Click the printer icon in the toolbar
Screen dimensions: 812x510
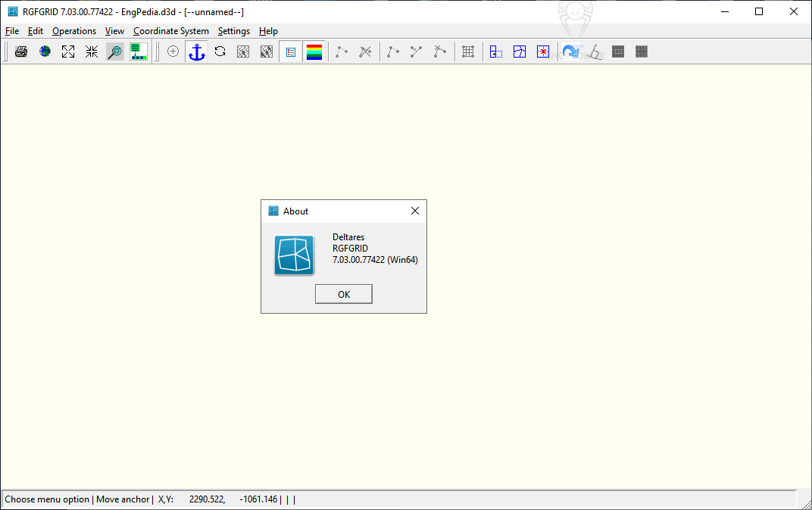coord(21,52)
